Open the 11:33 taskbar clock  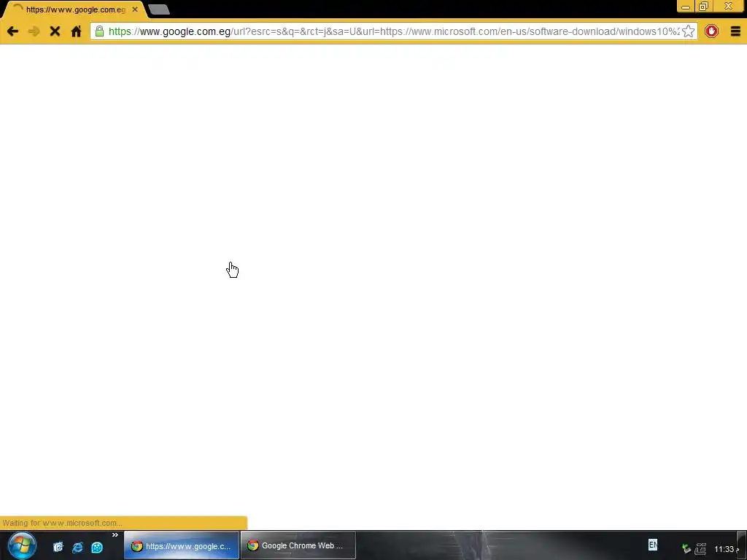726,549
